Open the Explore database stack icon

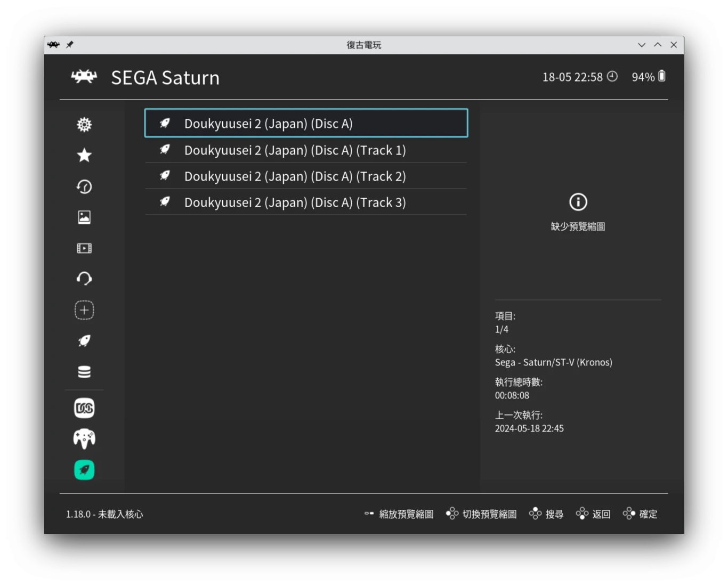pos(84,372)
